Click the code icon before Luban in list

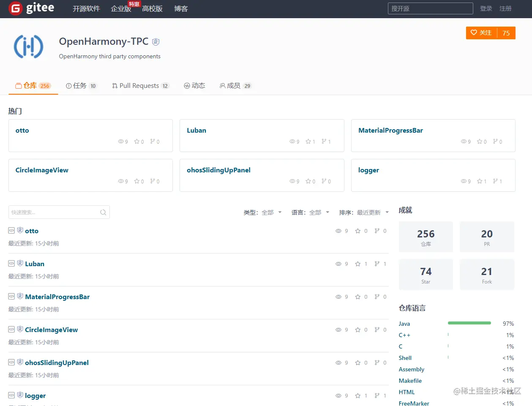(x=11, y=264)
